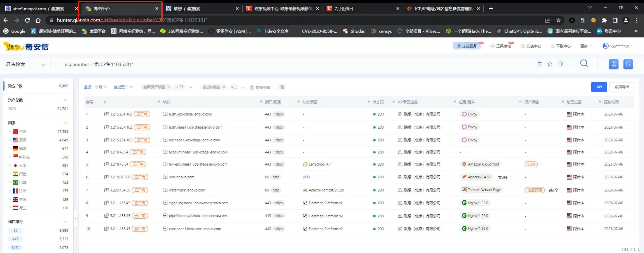Viewport: 644px width, 253px height.
Task: Click the CDN asset tag in row 5
Action: point(531,164)
